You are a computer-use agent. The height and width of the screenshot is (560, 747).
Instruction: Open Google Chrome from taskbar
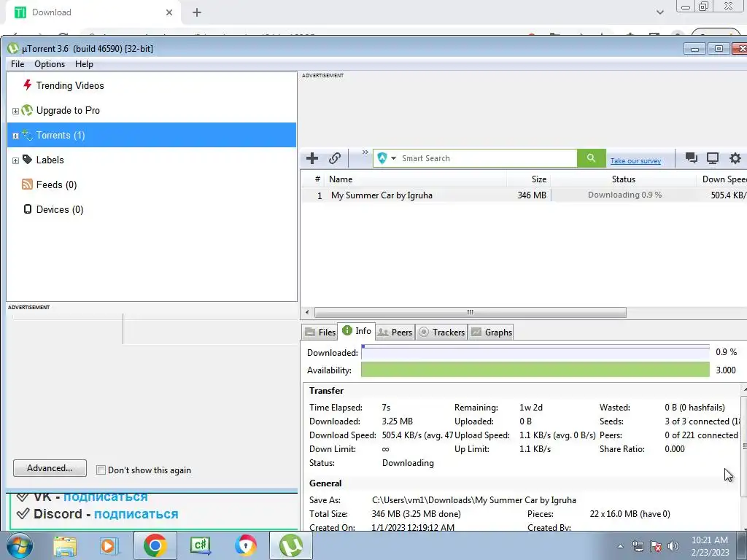(x=155, y=545)
